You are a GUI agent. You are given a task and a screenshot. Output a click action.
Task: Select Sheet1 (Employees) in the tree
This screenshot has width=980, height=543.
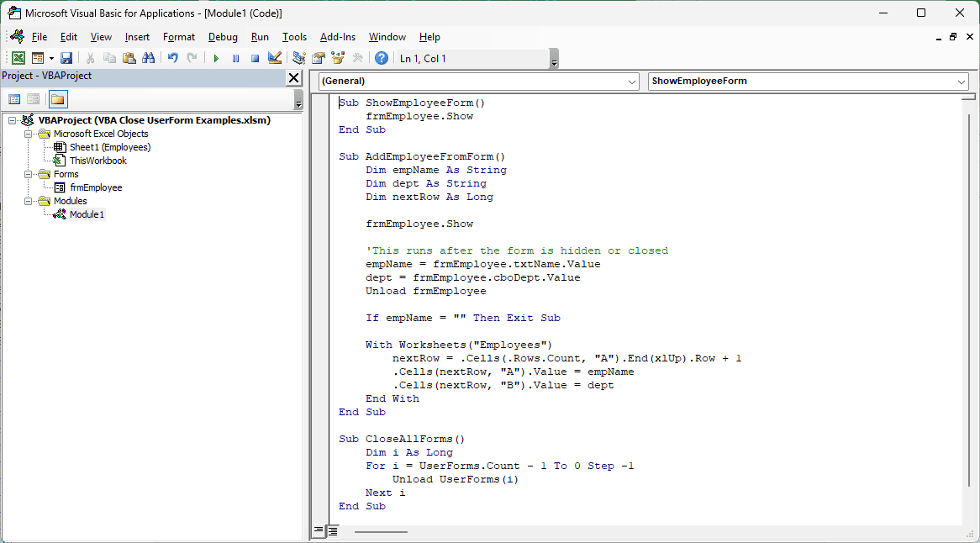109,147
